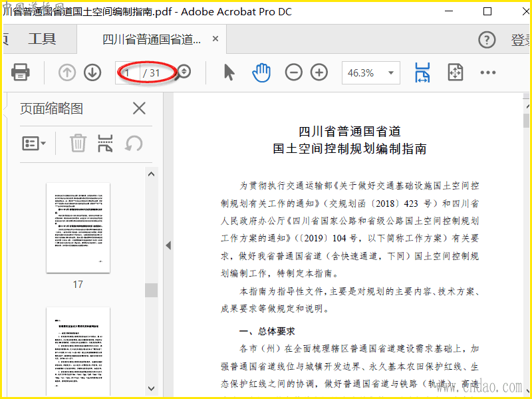532x399 pixels.
Task: Go to next page using down arrow
Action: pyautogui.click(x=92, y=72)
